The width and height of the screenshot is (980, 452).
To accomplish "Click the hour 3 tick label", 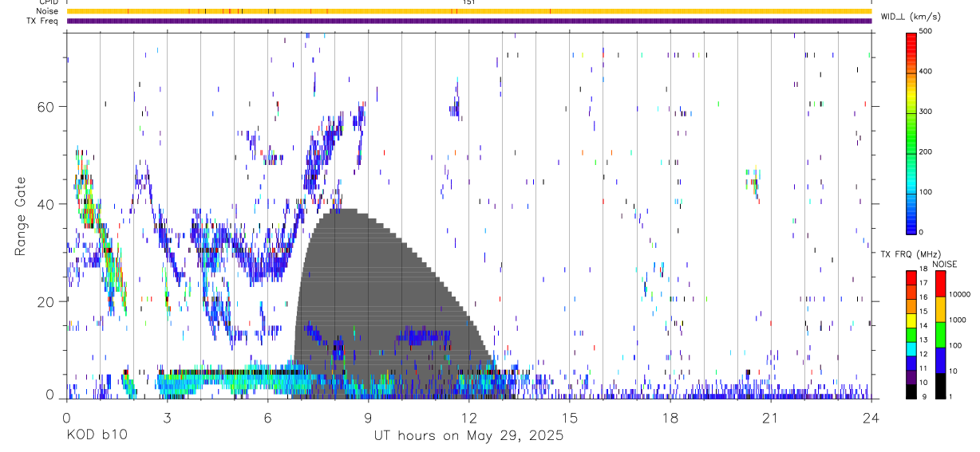I will (x=167, y=418).
